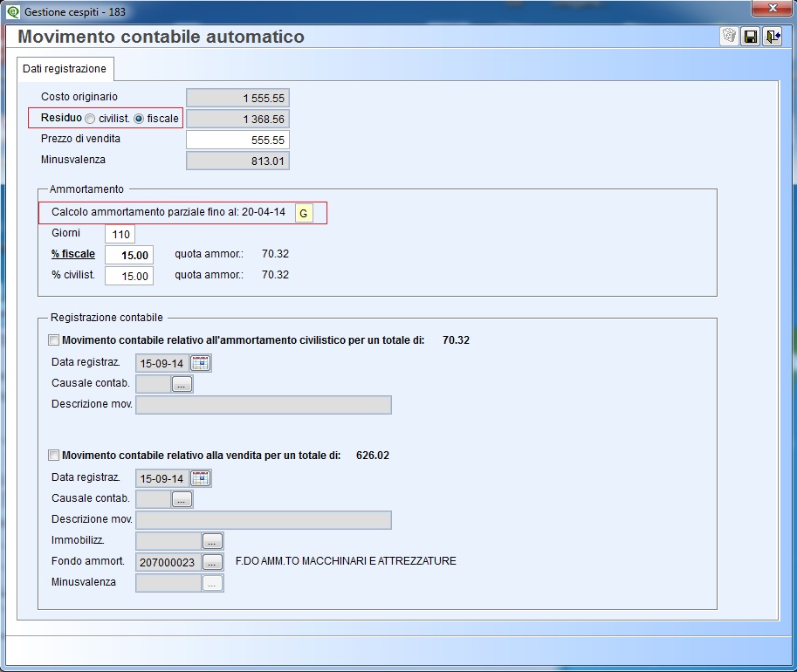Enable movimento relativo alla vendita checkbox

(54, 455)
